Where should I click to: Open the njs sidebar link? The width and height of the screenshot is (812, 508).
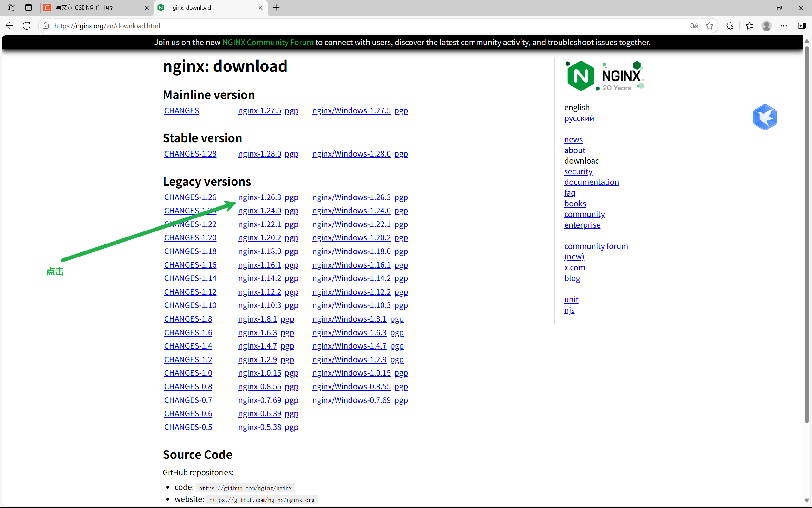(569, 310)
